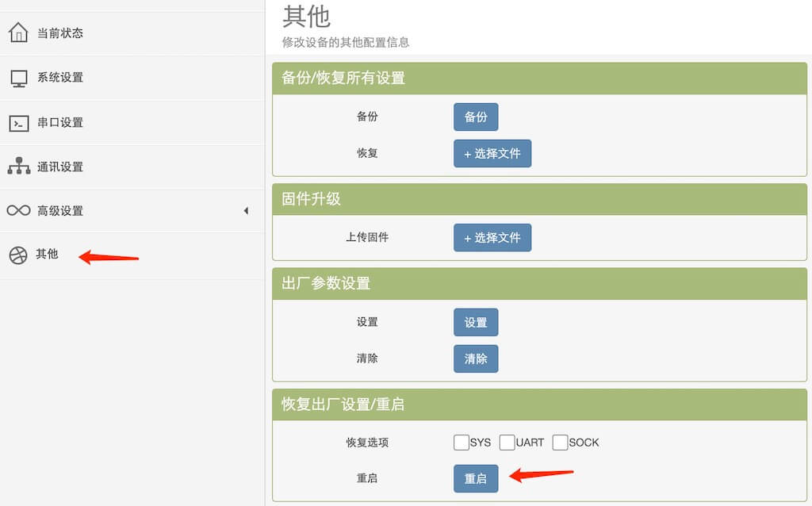Click the terminal icon for 串口设置
This screenshot has width=812, height=506.
pyautogui.click(x=18, y=123)
